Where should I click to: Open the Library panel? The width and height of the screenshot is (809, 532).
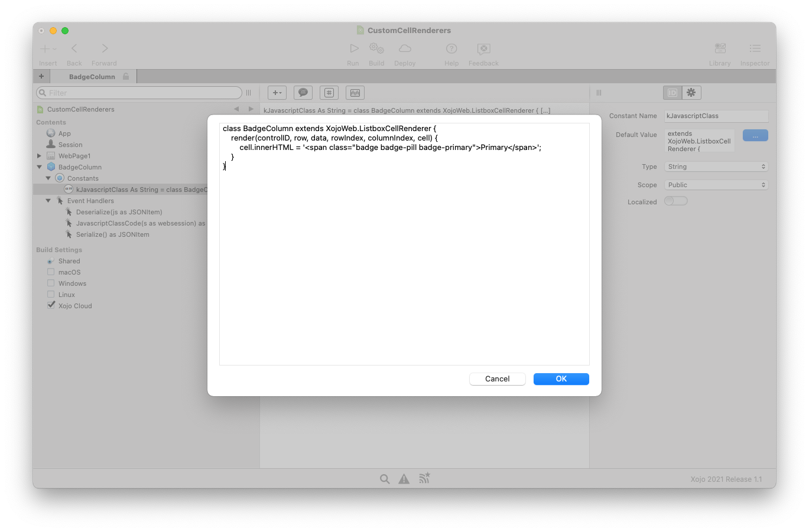[720, 48]
